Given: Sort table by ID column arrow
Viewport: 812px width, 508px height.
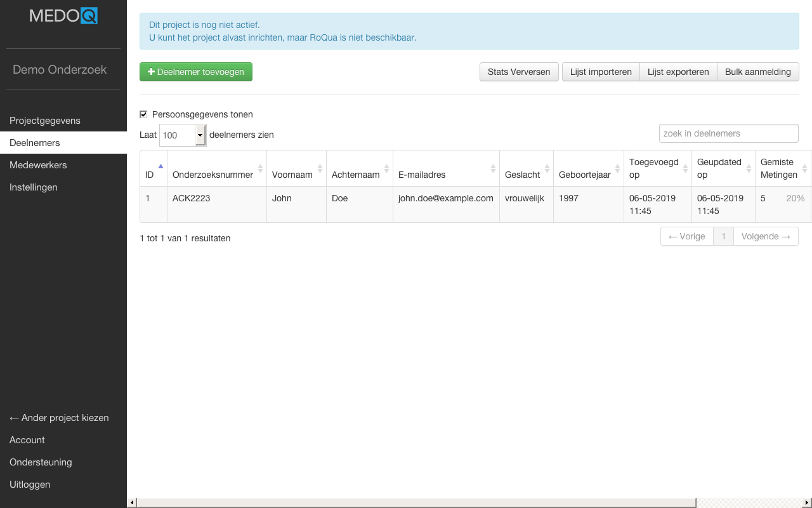Looking at the screenshot, I should (x=160, y=167).
